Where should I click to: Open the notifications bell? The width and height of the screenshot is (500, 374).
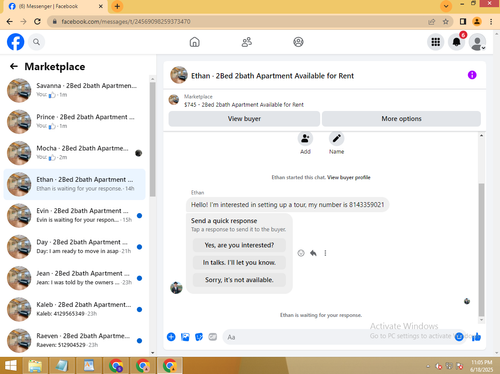click(x=457, y=42)
